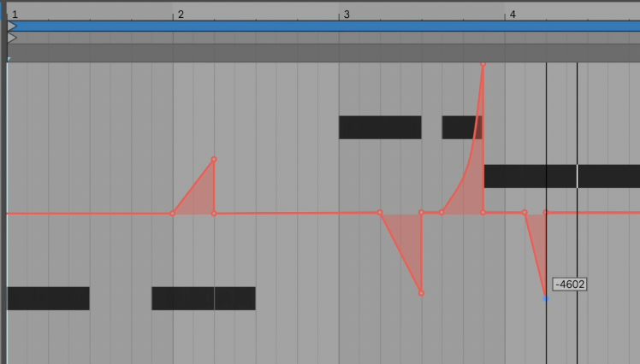The height and width of the screenshot is (364, 640).
Task: Click the dark scrub area below the markers
Action: pos(323,53)
